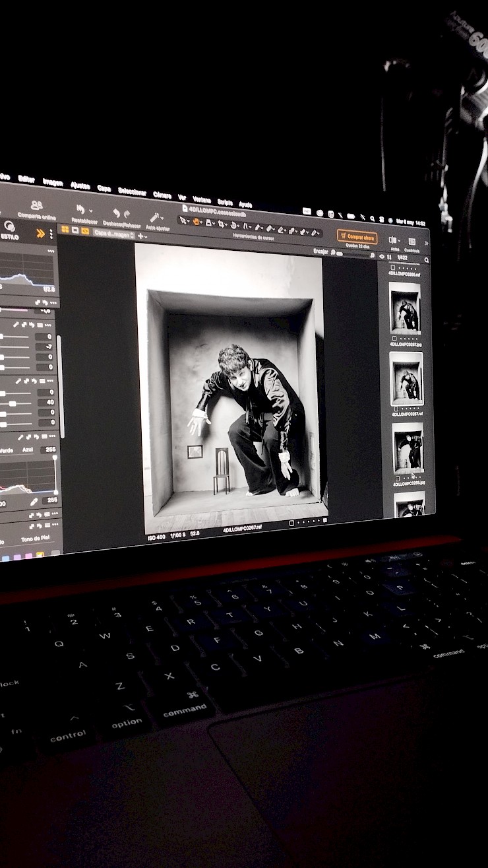Screen dimensions: 488x868
Task: Expand the orange double-chevron tool tabs
Action: pyautogui.click(x=40, y=233)
